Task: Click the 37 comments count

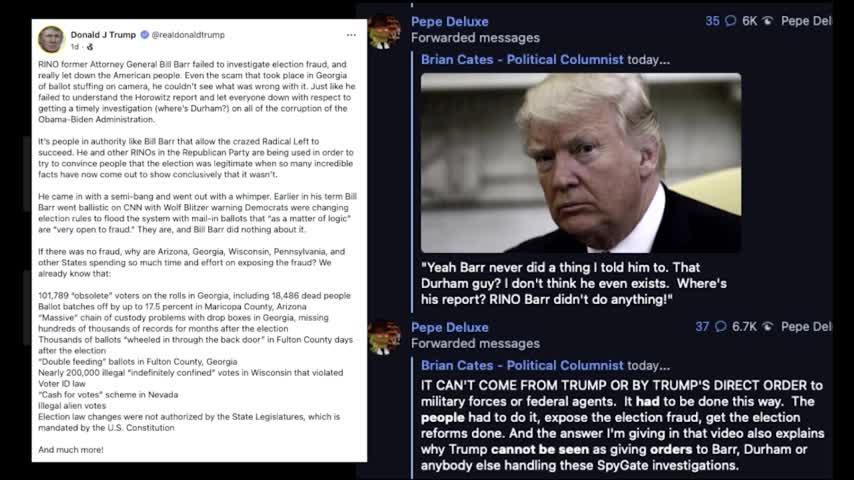Action: pyautogui.click(x=702, y=326)
